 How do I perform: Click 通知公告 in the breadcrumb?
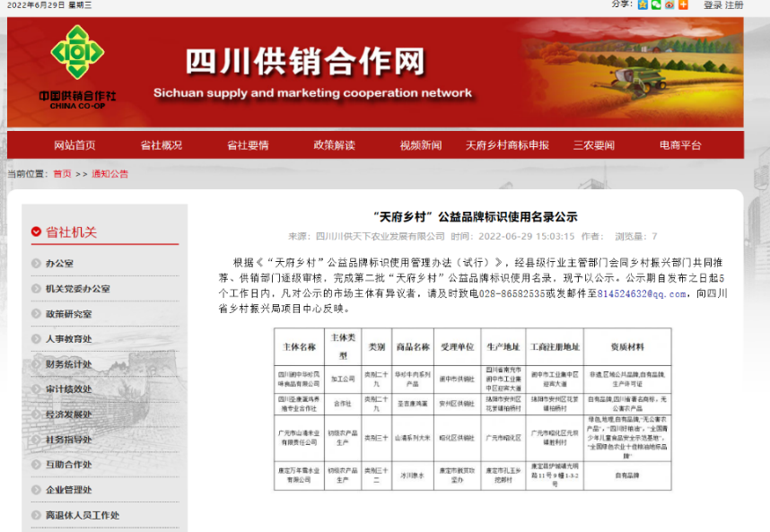tap(109, 174)
